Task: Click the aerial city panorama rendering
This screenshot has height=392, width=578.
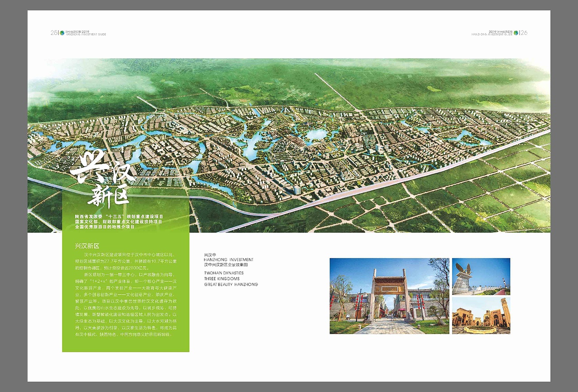Action: point(289,145)
